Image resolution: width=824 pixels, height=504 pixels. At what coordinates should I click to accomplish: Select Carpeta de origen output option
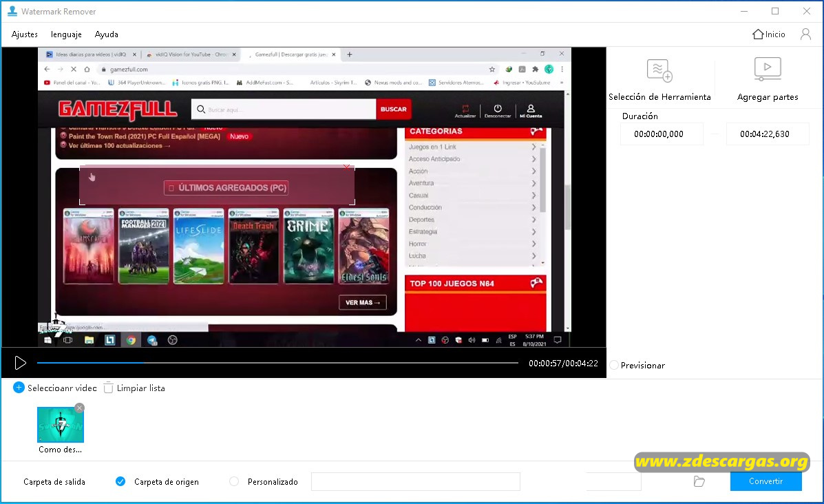coord(120,481)
